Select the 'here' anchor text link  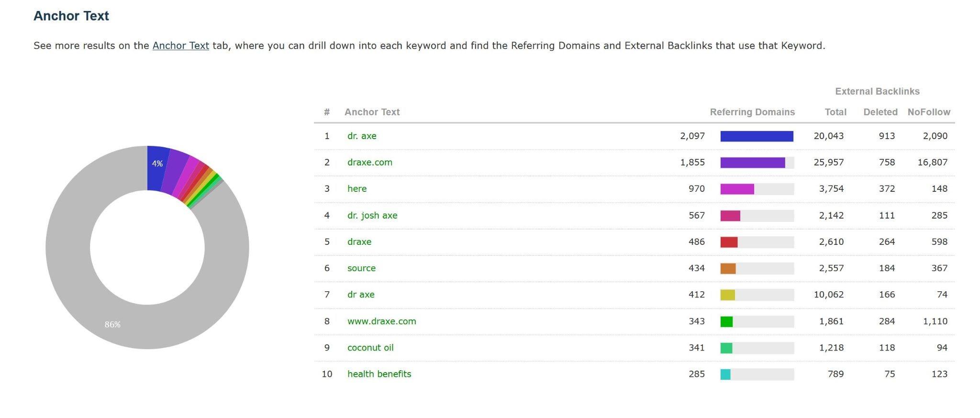357,188
